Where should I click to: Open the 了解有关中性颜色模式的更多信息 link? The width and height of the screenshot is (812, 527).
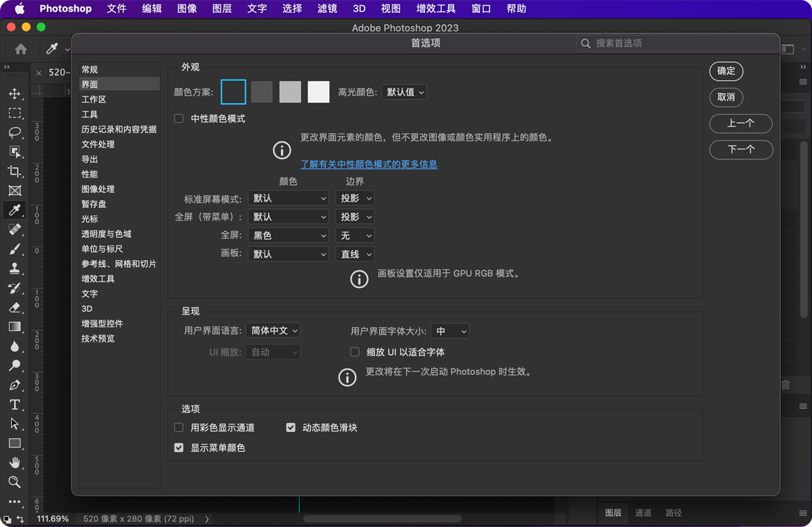point(369,164)
